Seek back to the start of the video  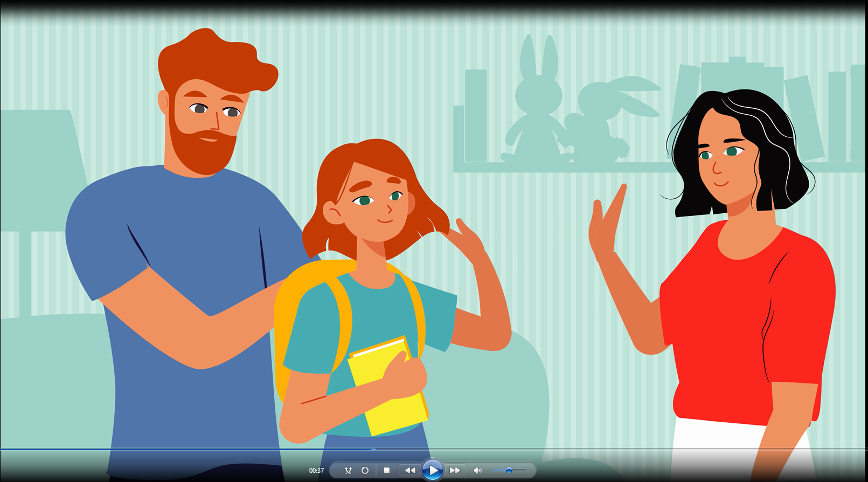pos(2,449)
